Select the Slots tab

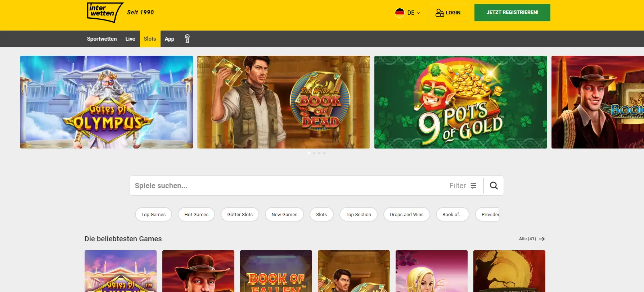150,39
